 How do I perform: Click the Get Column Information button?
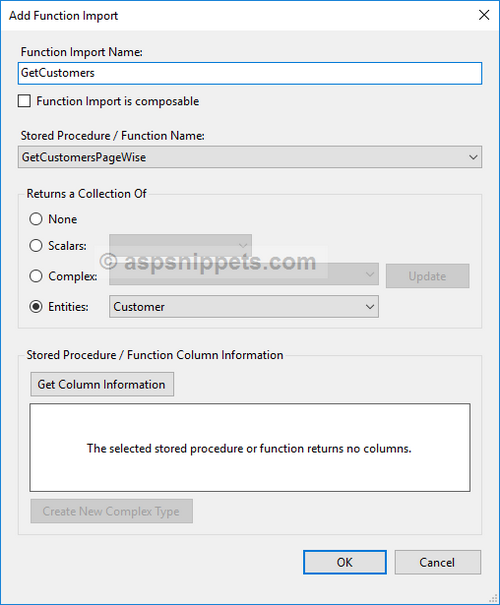102,384
